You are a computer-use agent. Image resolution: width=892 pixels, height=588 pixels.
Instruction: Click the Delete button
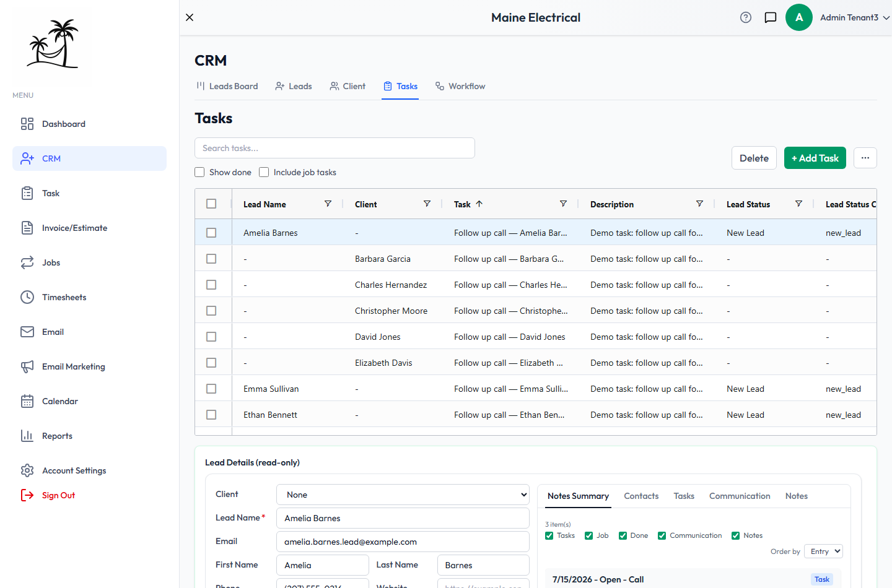coord(754,158)
